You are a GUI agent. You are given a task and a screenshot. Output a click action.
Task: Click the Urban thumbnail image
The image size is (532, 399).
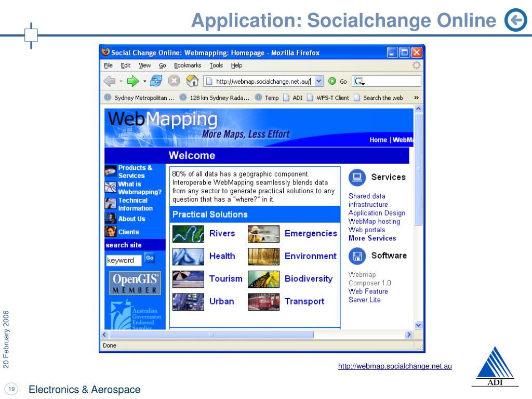[188, 302]
